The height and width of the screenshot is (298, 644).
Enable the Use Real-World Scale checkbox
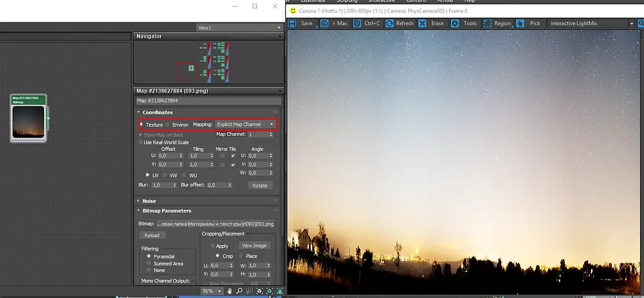[x=141, y=142]
